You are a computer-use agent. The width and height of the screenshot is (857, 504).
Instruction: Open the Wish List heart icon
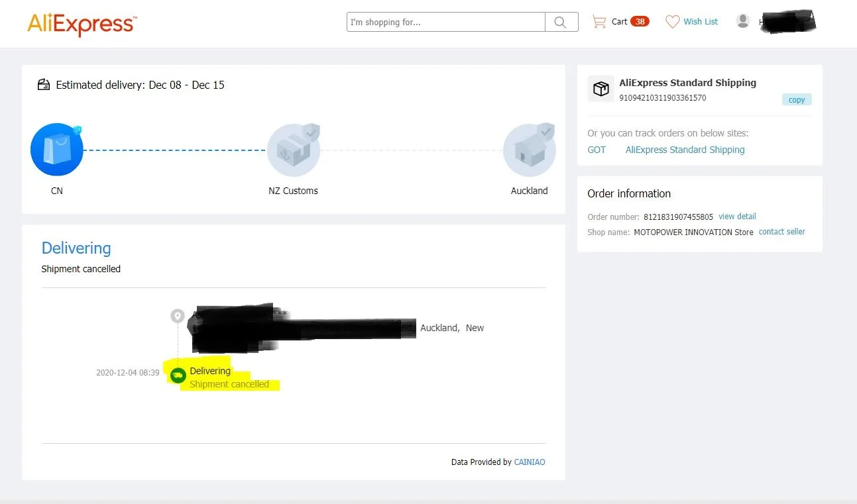672,22
